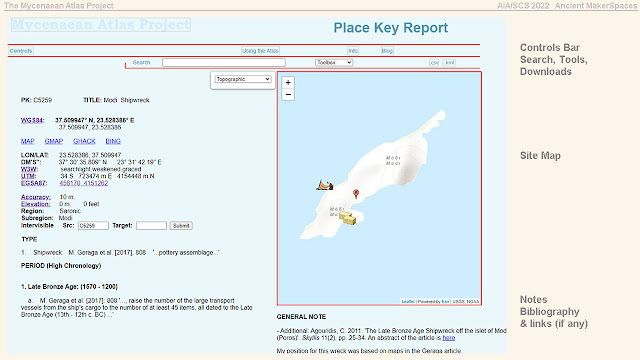
Task: Zoom in on the site map
Action: [x=288, y=82]
